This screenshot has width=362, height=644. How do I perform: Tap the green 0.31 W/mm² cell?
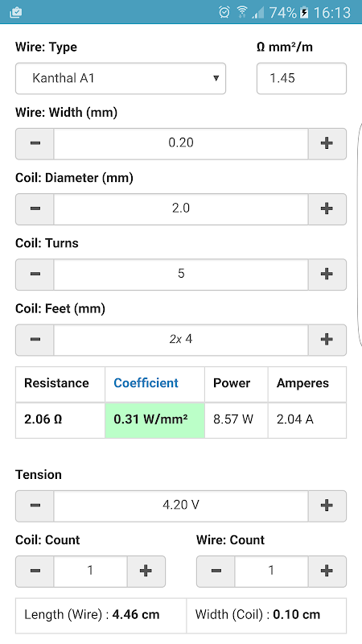pyautogui.click(x=154, y=420)
